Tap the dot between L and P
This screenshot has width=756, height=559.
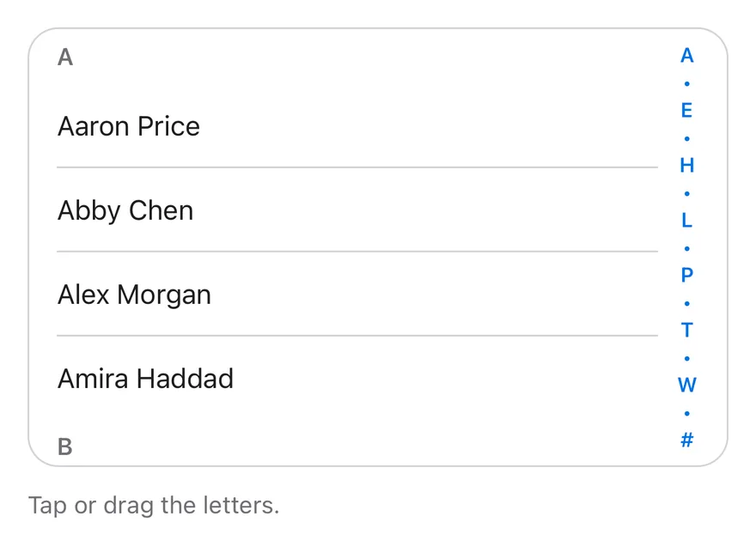click(687, 249)
